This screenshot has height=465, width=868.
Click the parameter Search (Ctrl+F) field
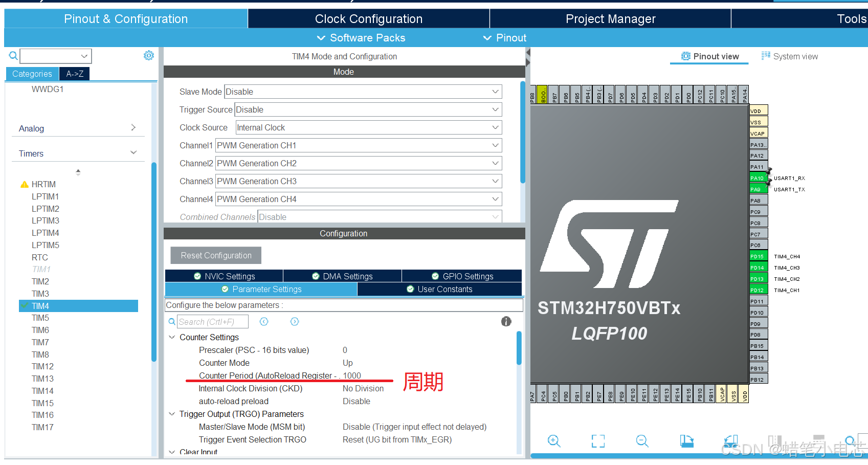pos(213,322)
